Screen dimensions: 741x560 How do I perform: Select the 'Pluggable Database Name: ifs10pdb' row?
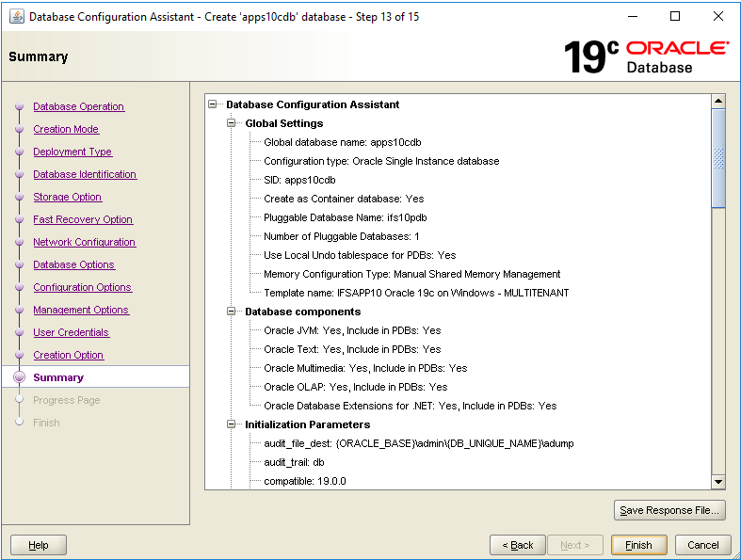coord(345,217)
